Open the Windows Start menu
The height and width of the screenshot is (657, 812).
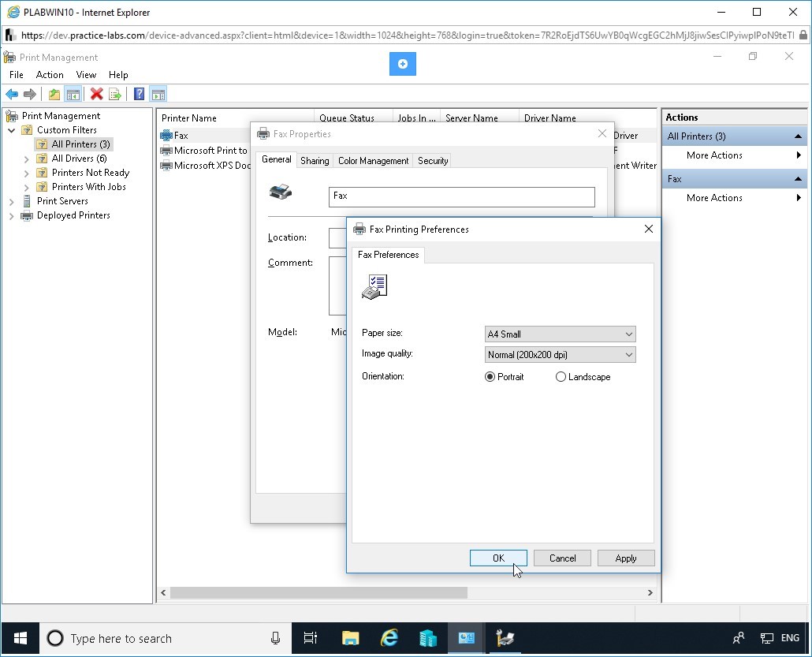tap(20, 638)
